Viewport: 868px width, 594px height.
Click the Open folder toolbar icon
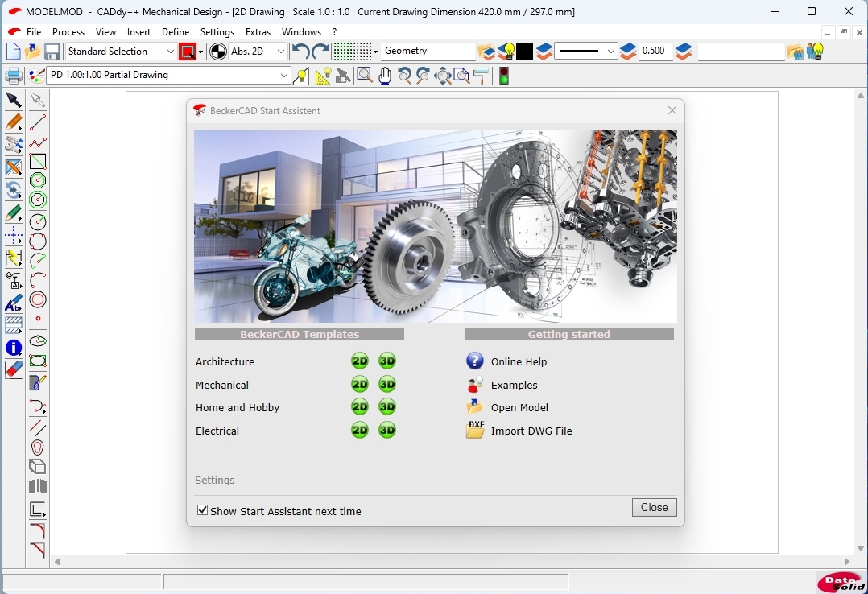click(32, 52)
